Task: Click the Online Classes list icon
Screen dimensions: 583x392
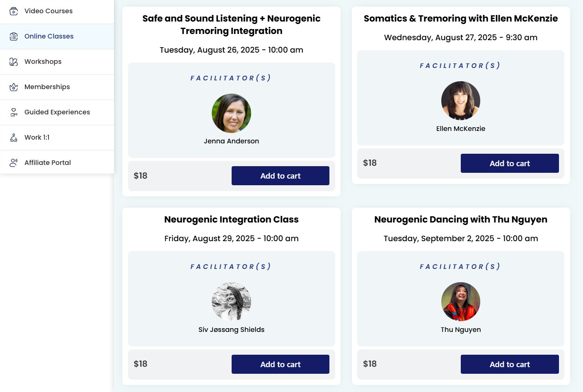Action: pyautogui.click(x=14, y=36)
